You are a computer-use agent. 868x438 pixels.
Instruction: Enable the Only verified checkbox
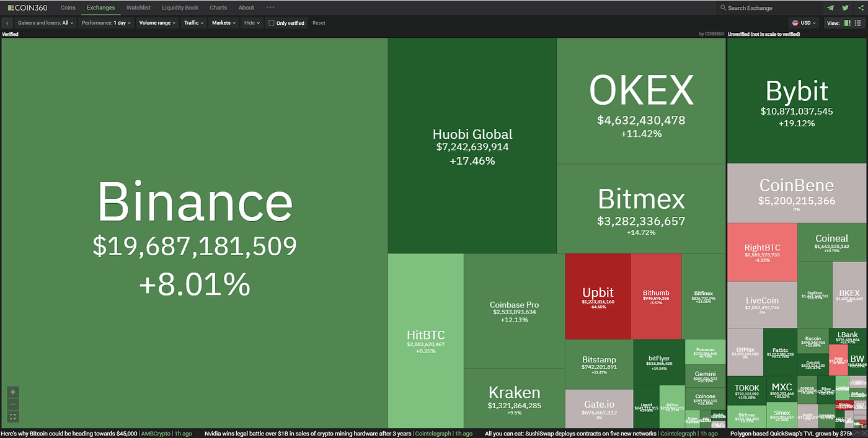(272, 23)
